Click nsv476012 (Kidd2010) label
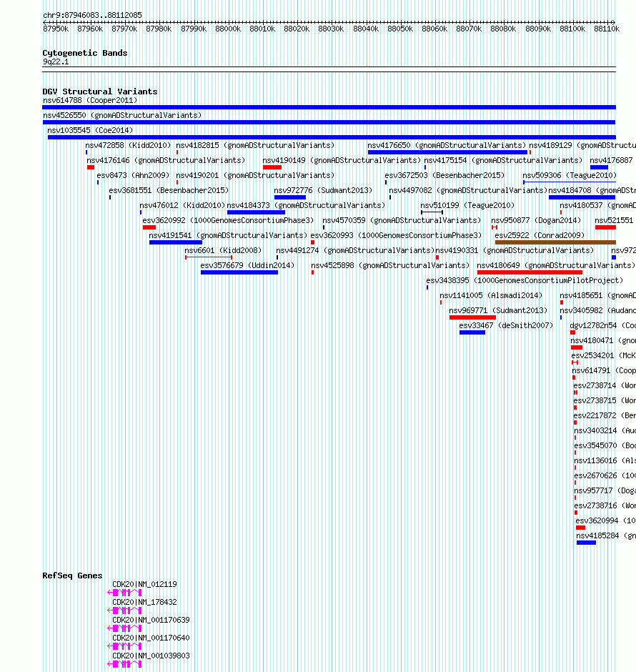This screenshot has height=672, width=636. coord(182,205)
